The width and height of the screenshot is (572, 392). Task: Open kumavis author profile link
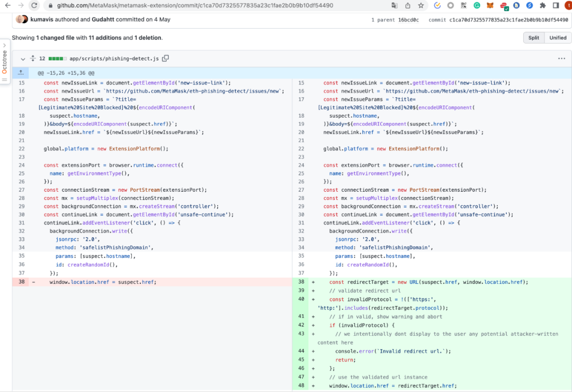(42, 20)
